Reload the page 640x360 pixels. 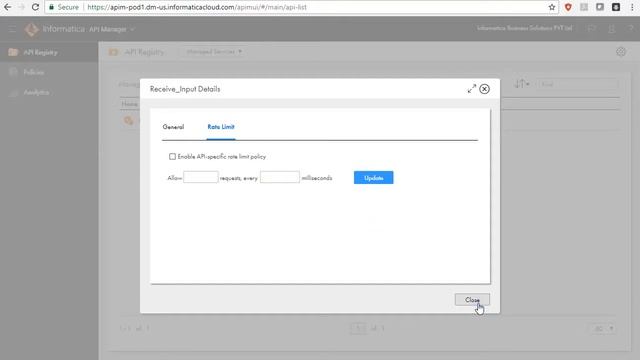35,7
